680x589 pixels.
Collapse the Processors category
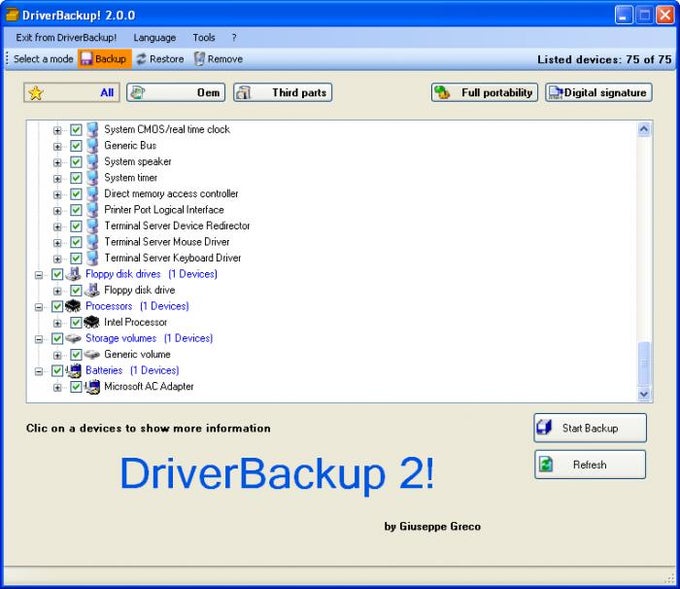pyautogui.click(x=39, y=307)
